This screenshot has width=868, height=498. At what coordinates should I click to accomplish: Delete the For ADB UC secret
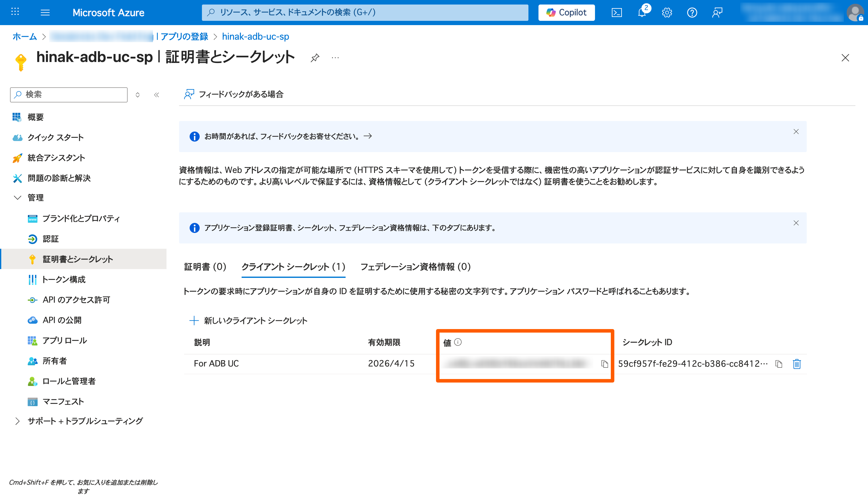point(796,364)
